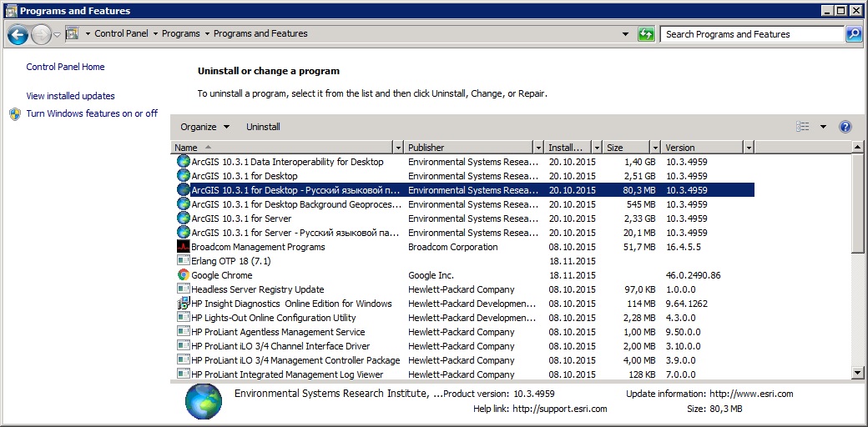868x427 pixels.
Task: Click the Help question mark icon
Action: pyautogui.click(x=845, y=127)
